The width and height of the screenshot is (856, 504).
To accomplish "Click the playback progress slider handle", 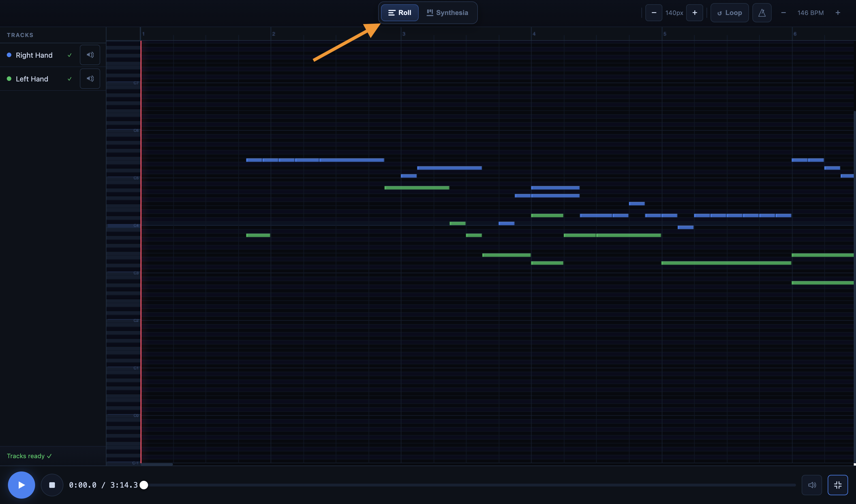I will pos(144,485).
